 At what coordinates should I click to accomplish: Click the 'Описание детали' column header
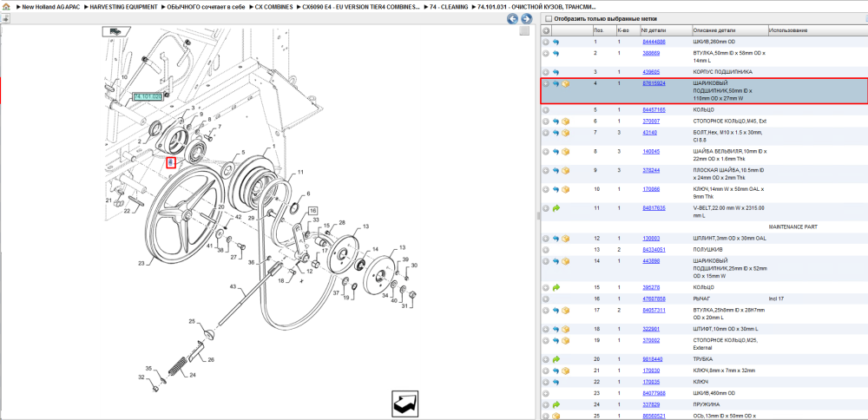coord(730,30)
